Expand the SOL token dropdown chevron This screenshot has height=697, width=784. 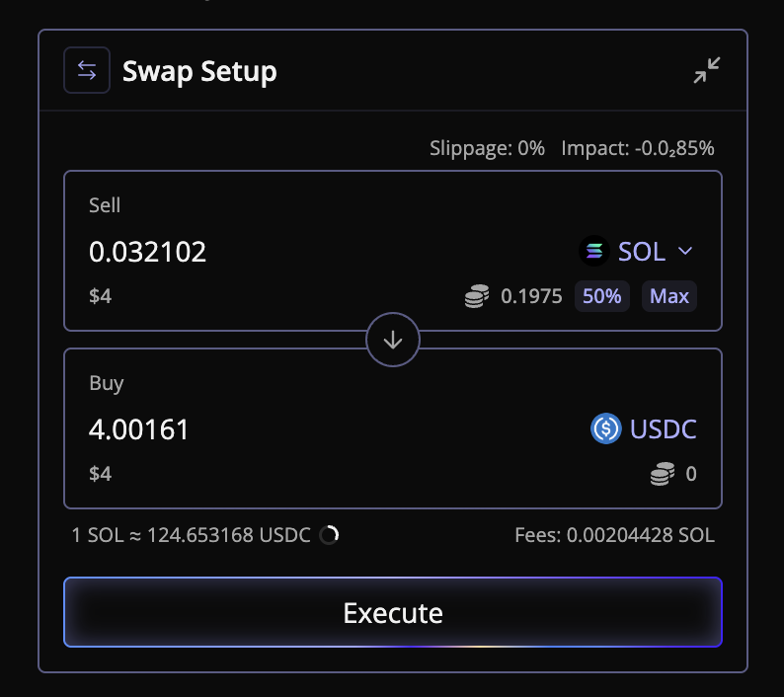pos(685,252)
